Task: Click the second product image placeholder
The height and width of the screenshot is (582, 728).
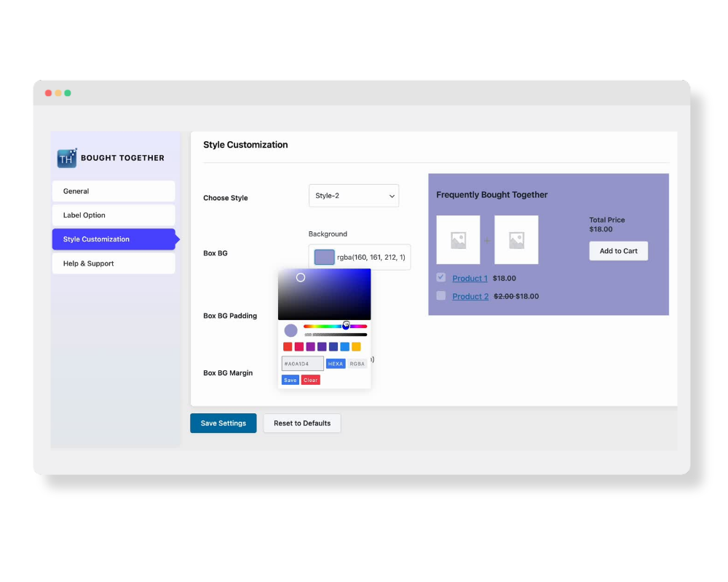Action: click(516, 240)
